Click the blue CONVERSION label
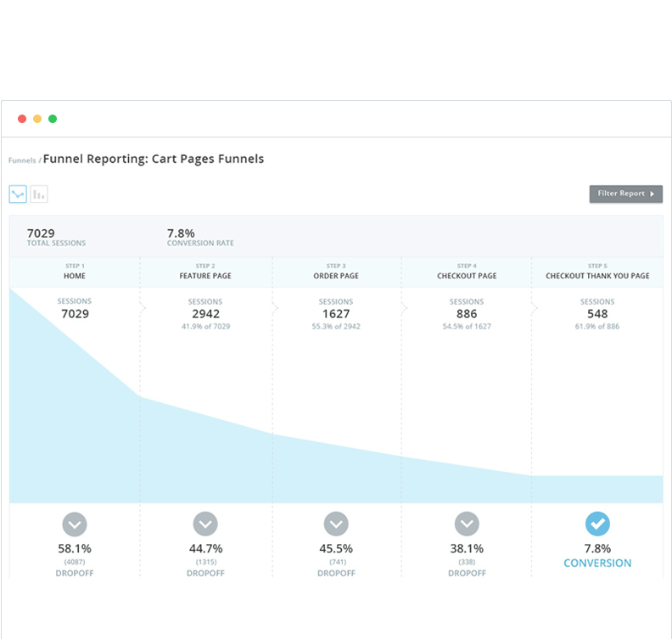672x639 pixels. tap(597, 563)
